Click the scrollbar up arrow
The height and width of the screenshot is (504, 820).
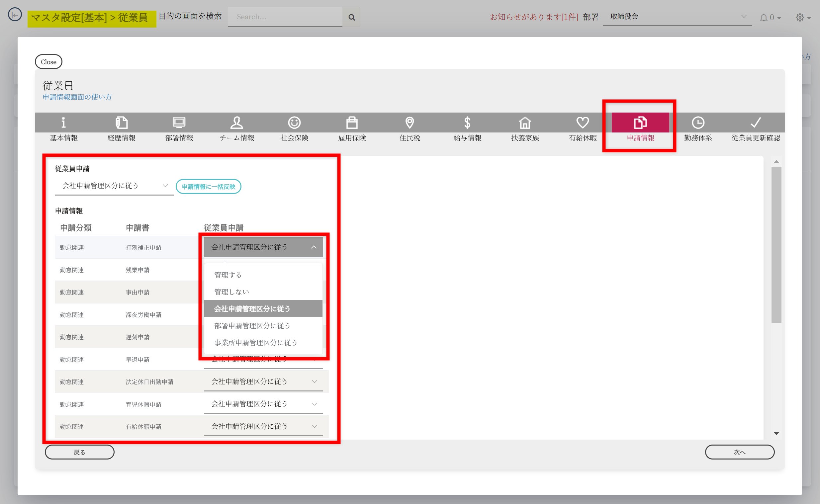(x=776, y=162)
